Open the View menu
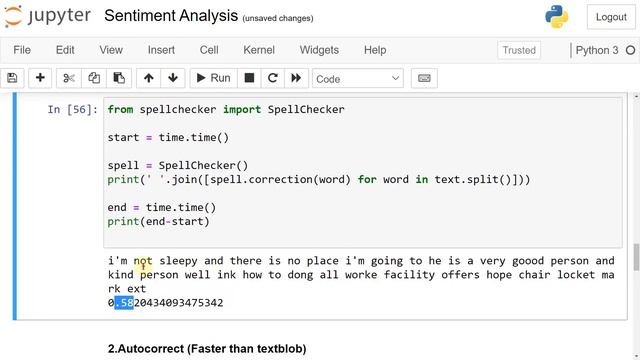 [x=111, y=50]
